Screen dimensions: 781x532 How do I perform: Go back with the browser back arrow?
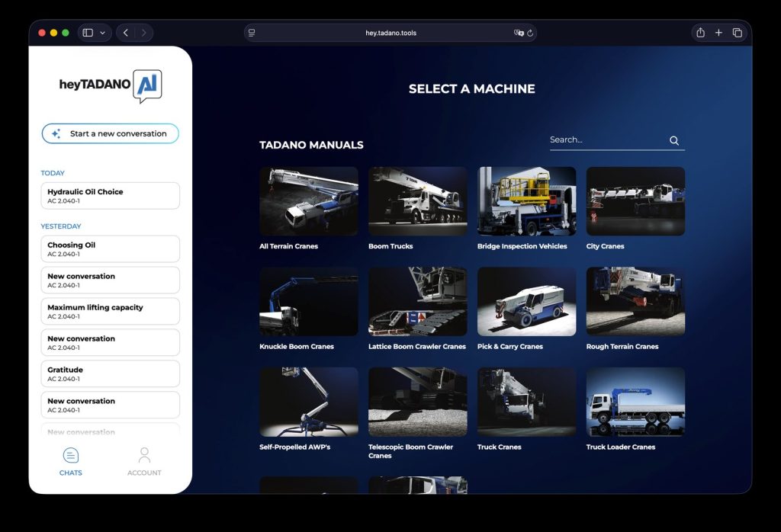point(126,33)
